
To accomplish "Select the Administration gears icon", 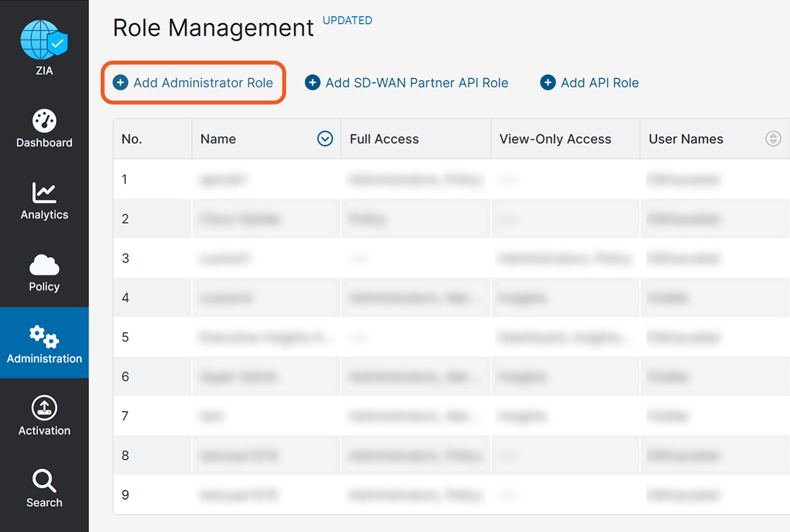I will (x=44, y=337).
